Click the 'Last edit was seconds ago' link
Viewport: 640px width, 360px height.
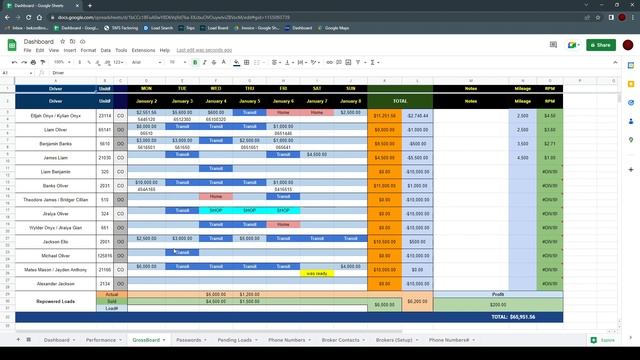click(204, 50)
